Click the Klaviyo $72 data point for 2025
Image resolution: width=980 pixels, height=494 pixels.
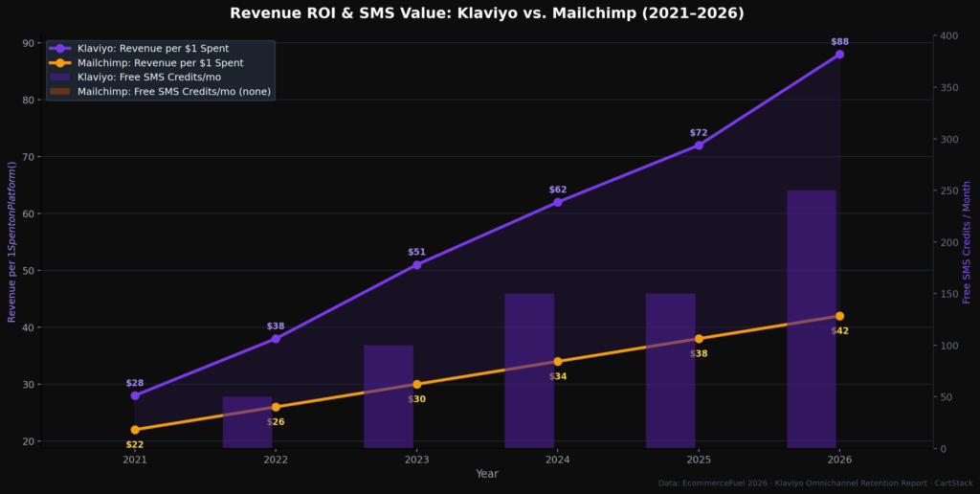pyautogui.click(x=699, y=146)
